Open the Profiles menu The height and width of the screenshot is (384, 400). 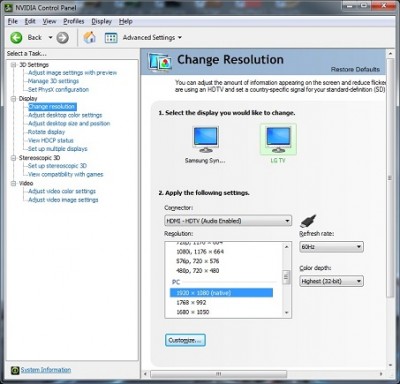[x=74, y=21]
